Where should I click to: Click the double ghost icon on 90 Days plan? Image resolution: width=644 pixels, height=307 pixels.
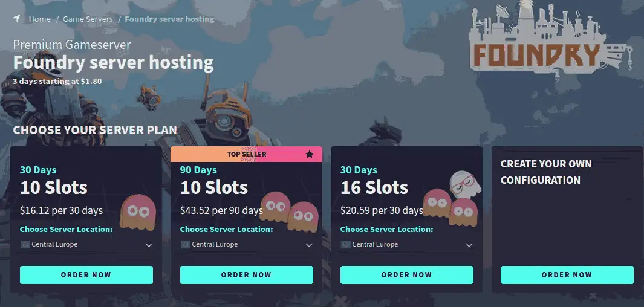(289, 212)
